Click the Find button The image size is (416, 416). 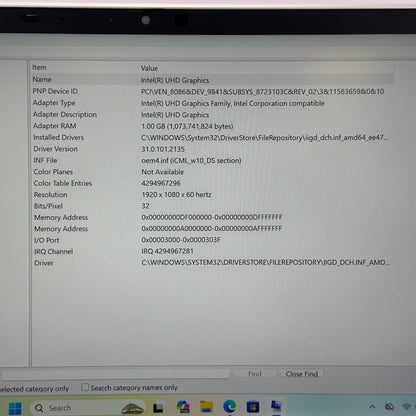click(x=255, y=374)
